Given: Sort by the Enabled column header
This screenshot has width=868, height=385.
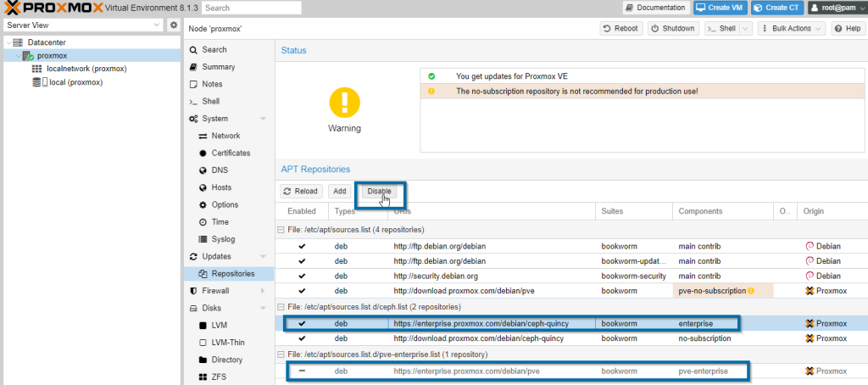Looking at the screenshot, I should 302,211.
